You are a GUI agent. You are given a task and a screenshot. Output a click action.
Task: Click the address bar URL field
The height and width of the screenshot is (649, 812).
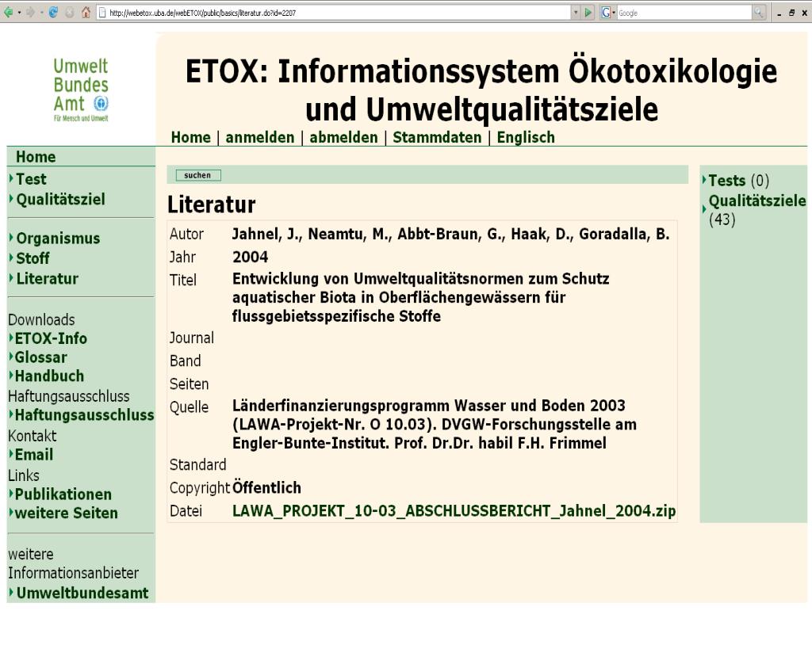334,13
